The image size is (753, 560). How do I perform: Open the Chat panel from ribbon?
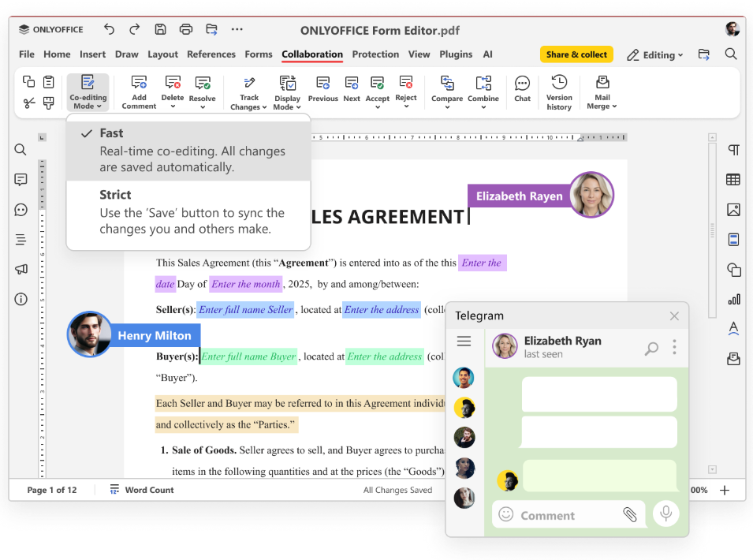pos(522,89)
